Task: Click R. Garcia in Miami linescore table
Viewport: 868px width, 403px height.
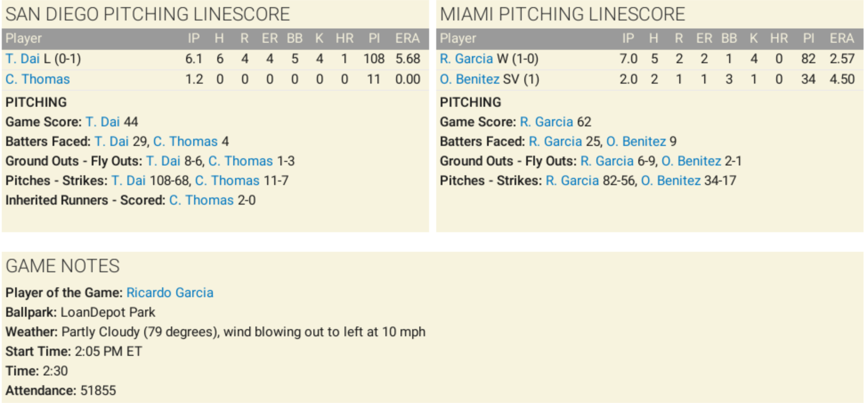Action: point(466,59)
